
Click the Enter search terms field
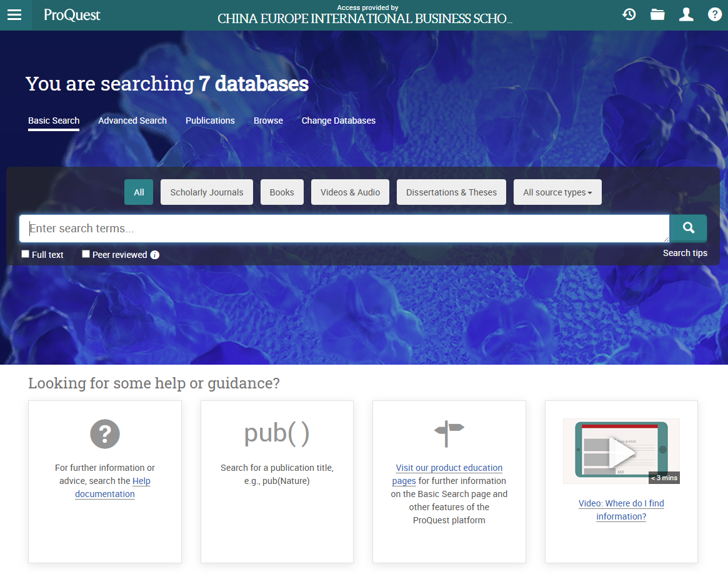pyautogui.click(x=344, y=229)
